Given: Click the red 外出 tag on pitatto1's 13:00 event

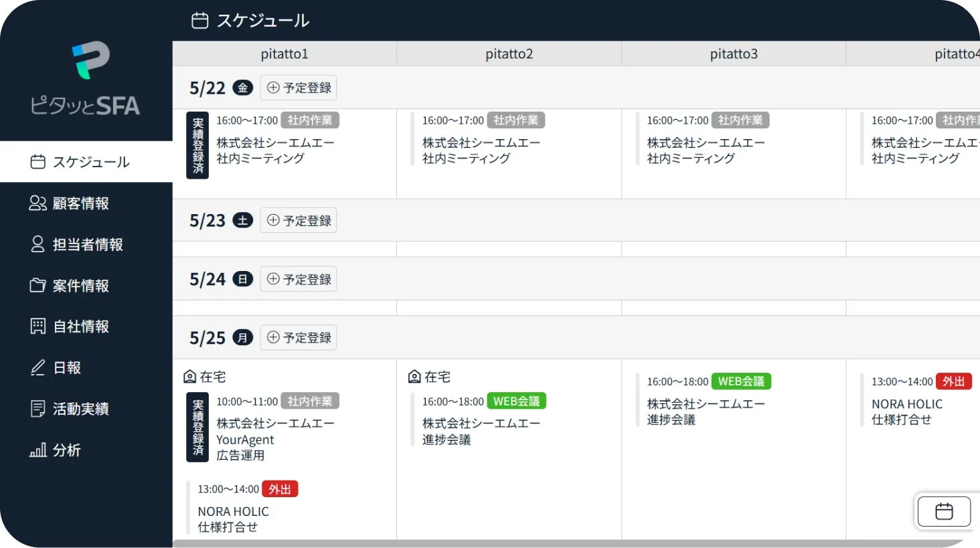Looking at the screenshot, I should tap(280, 489).
